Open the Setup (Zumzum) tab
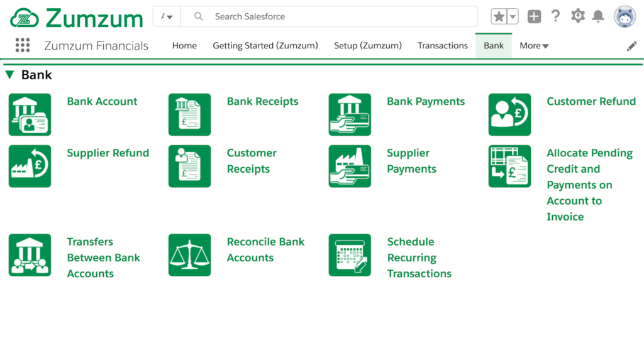Screen dimensions: 644x338 click(368, 45)
